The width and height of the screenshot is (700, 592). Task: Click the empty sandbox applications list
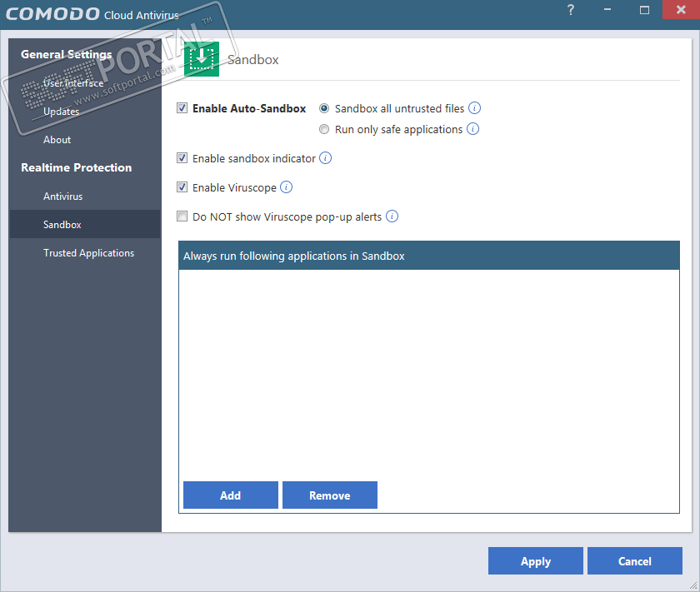click(429, 375)
